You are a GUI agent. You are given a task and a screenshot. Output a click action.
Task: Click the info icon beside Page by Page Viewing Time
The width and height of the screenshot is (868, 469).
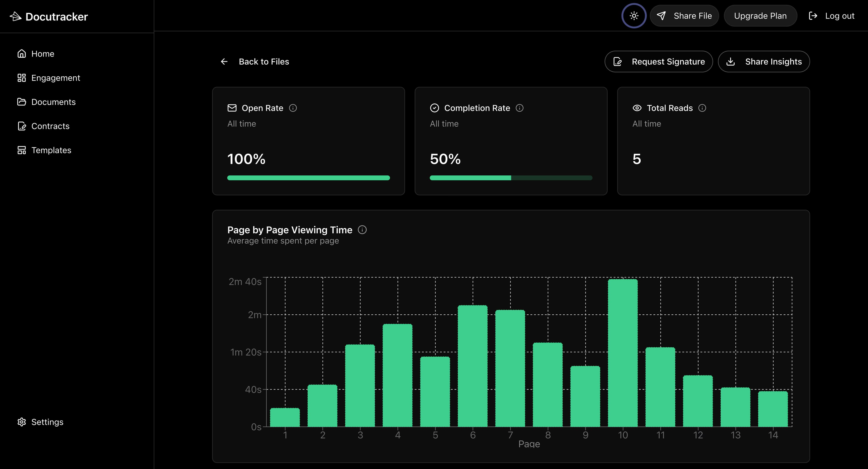[363, 230]
